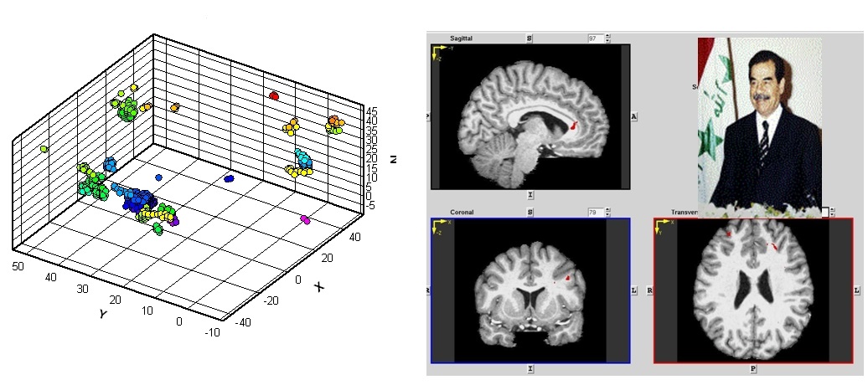Click the Sagittal slice number field
868x385 pixels.
[x=595, y=38]
